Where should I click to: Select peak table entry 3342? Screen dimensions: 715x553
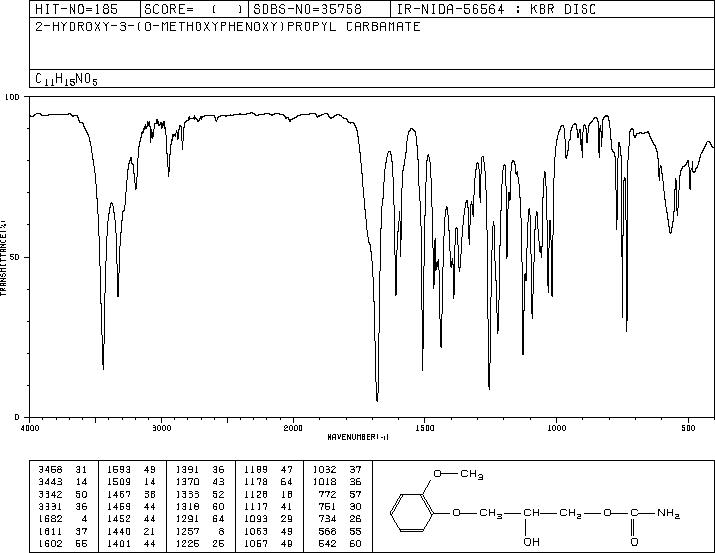(x=62, y=494)
